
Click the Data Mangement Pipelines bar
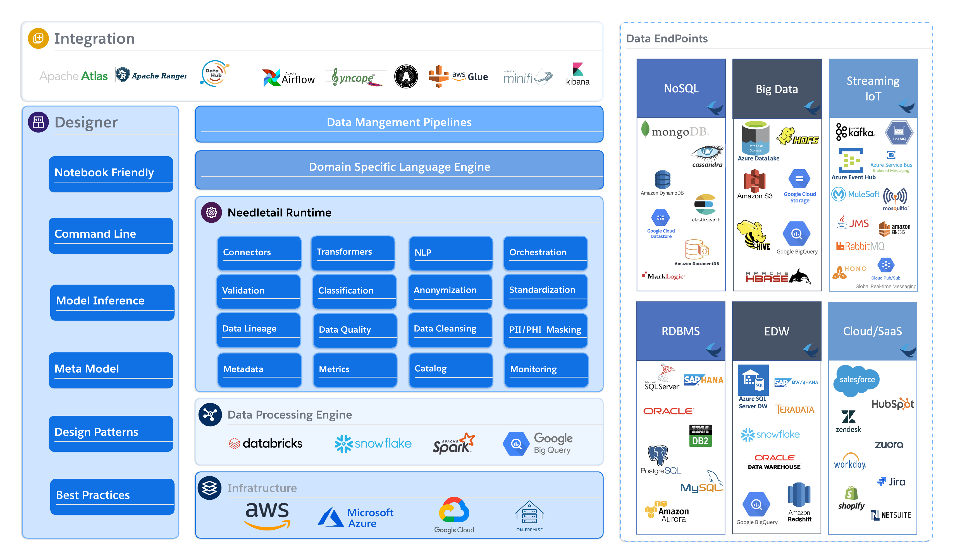(x=399, y=123)
